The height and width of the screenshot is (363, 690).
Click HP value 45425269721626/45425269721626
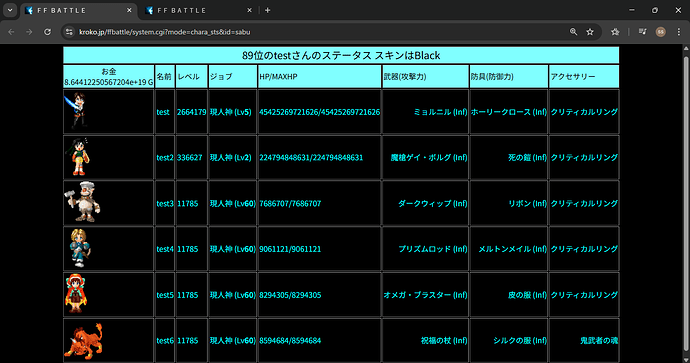tap(319, 112)
